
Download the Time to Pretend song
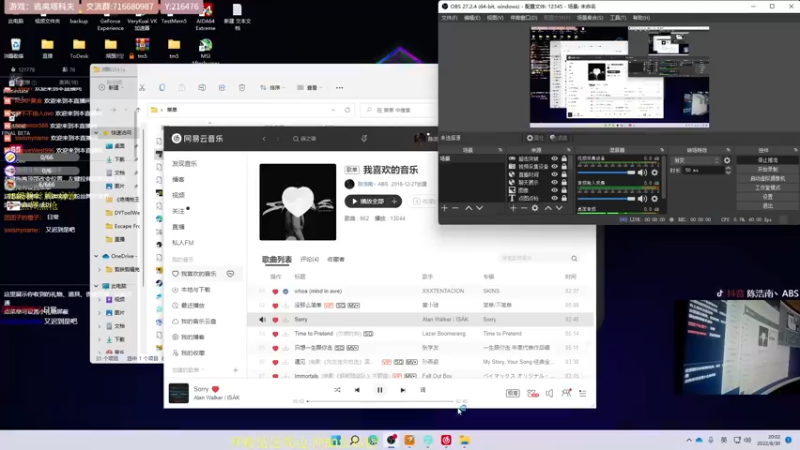click(x=285, y=334)
